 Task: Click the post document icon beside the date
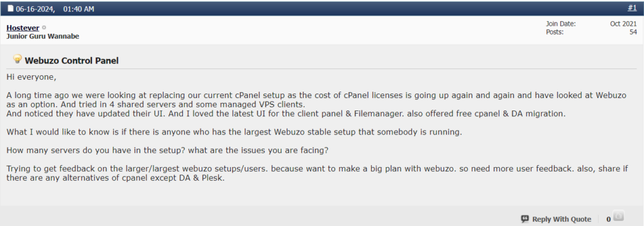point(10,9)
